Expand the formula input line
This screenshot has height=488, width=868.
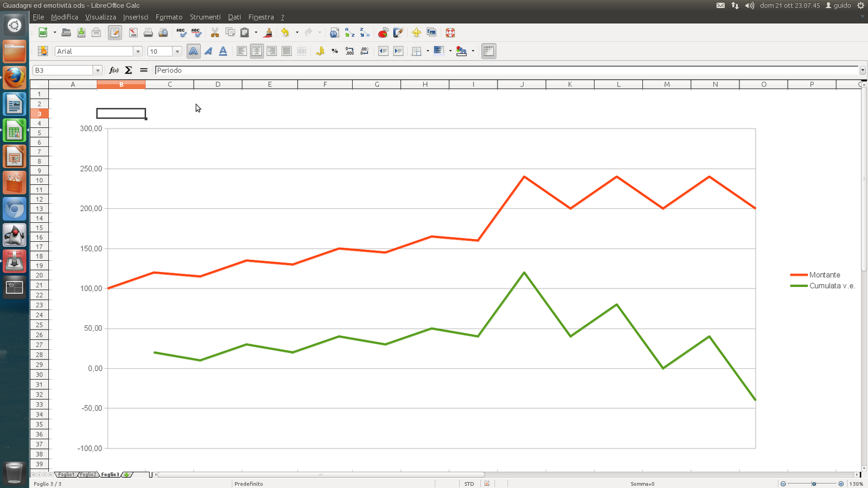(x=863, y=70)
